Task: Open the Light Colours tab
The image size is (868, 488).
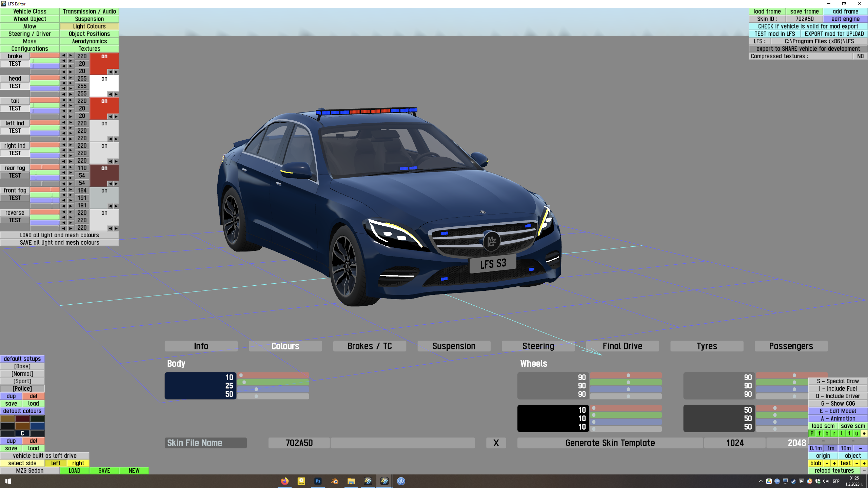Action: pos(89,26)
